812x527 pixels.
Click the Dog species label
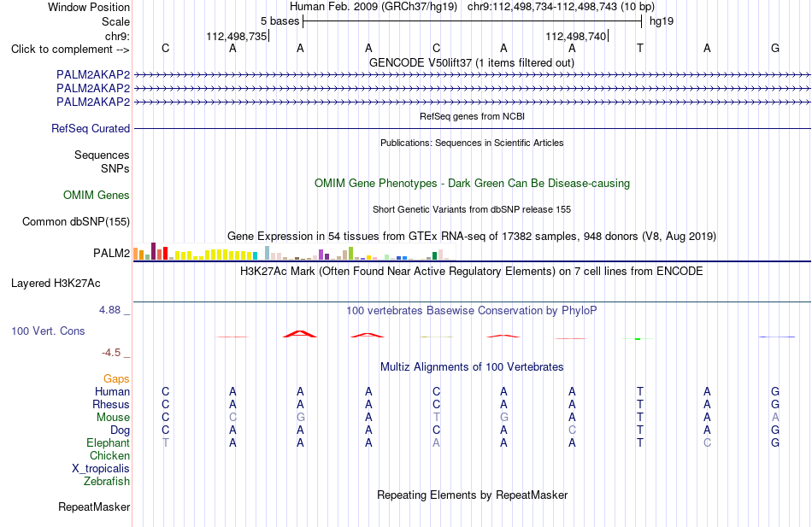120,430
